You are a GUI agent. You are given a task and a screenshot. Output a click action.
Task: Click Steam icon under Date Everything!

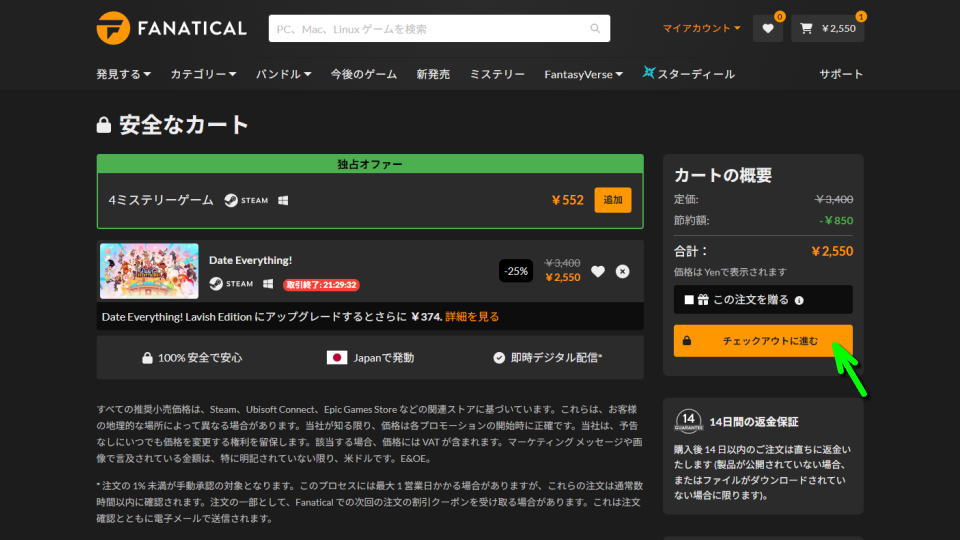[216, 283]
